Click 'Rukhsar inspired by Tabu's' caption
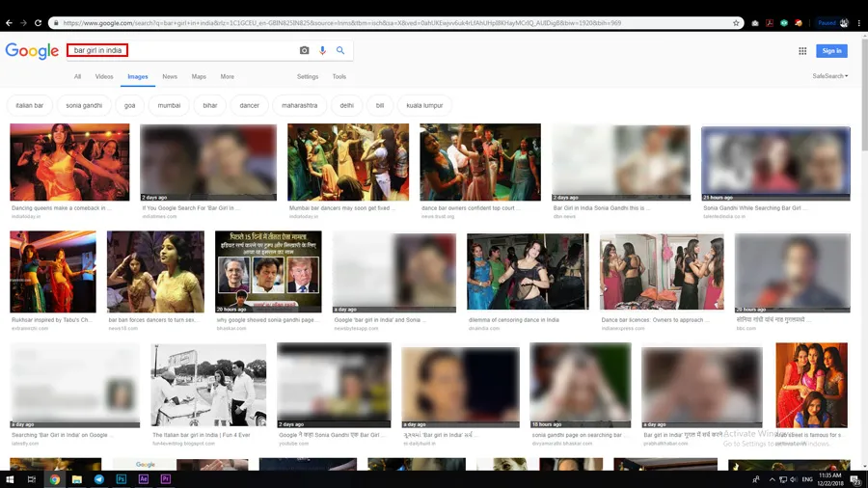This screenshot has height=488, width=868. 51,320
